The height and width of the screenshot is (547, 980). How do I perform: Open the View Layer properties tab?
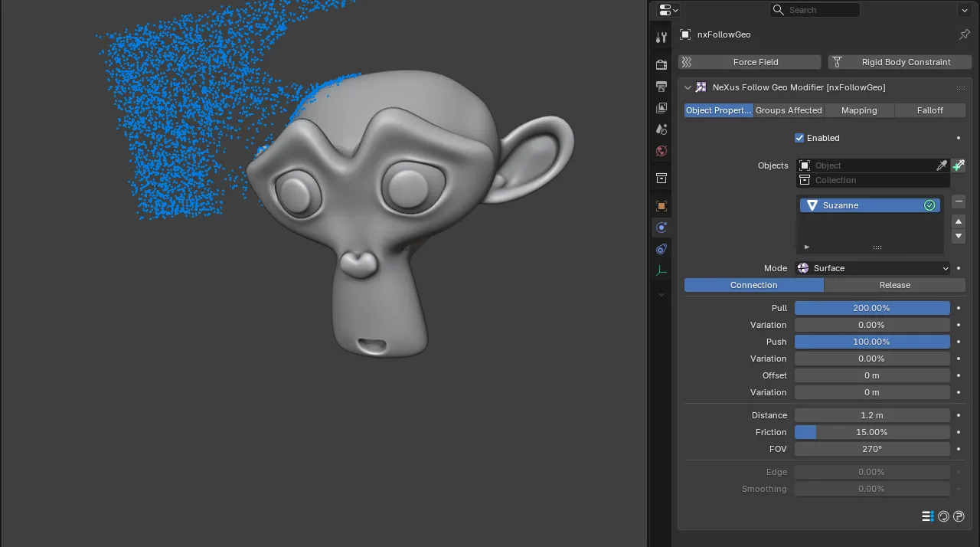point(661,108)
